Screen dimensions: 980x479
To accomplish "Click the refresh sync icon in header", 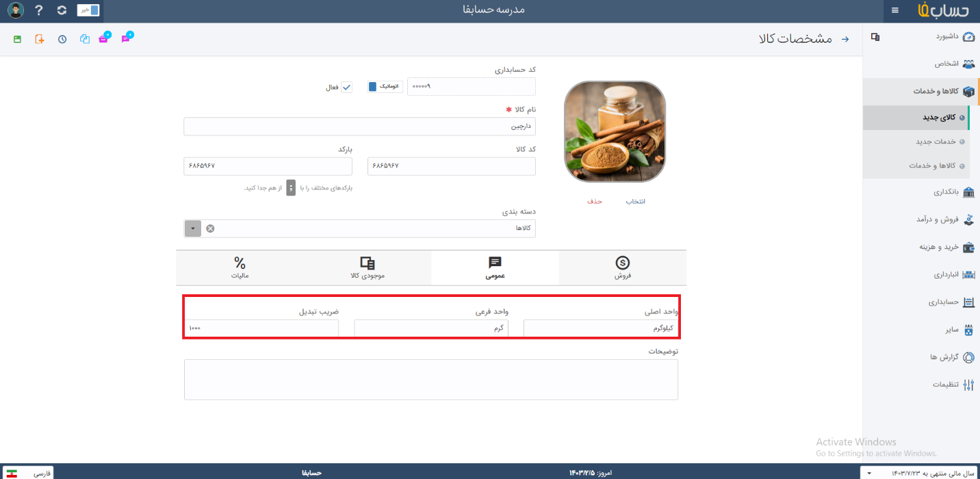I will pos(62,10).
